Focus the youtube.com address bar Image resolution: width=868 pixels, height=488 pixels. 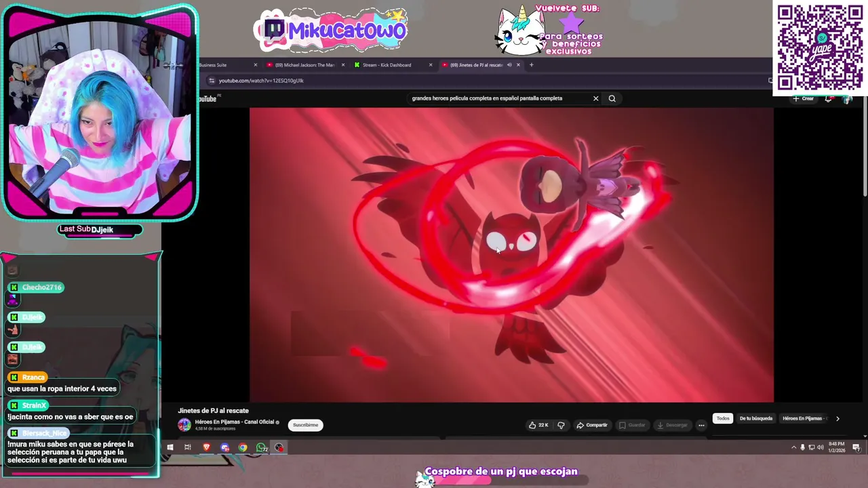click(488, 81)
